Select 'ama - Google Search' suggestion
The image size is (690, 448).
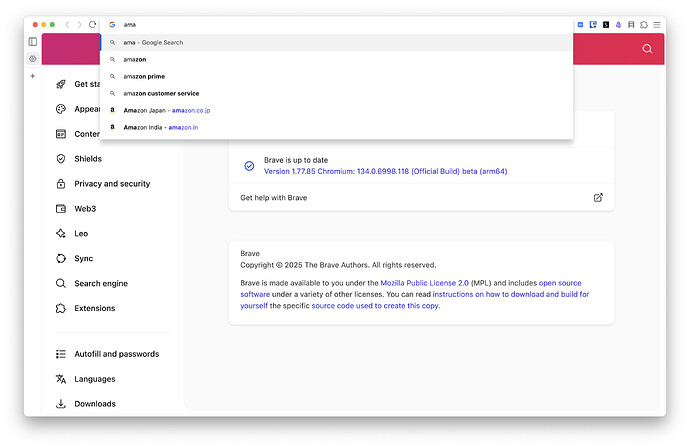tap(153, 43)
